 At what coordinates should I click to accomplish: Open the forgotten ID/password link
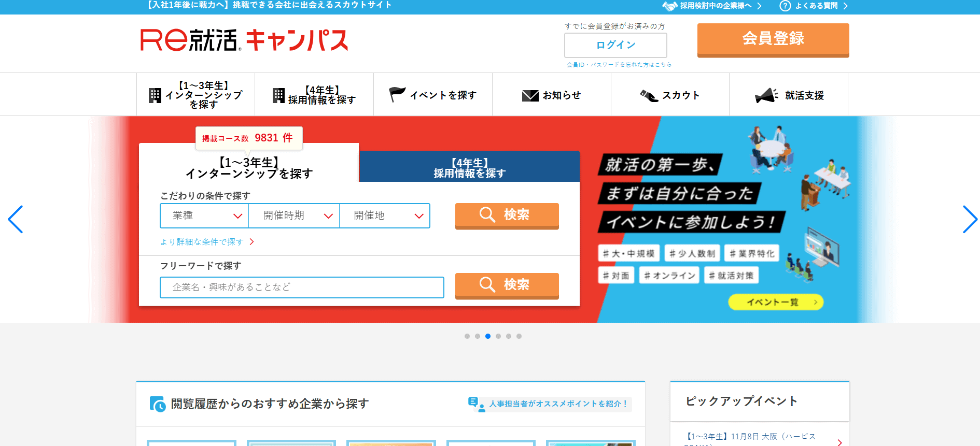pos(619,65)
